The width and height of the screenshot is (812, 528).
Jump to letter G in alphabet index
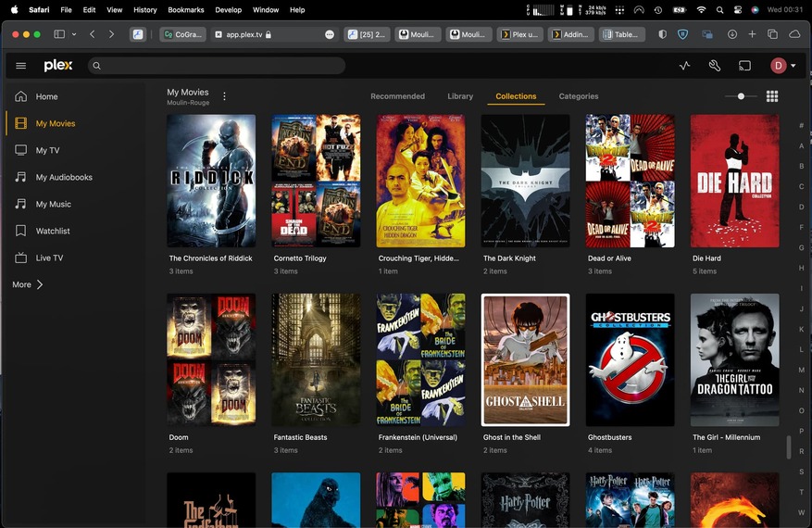pyautogui.click(x=801, y=247)
